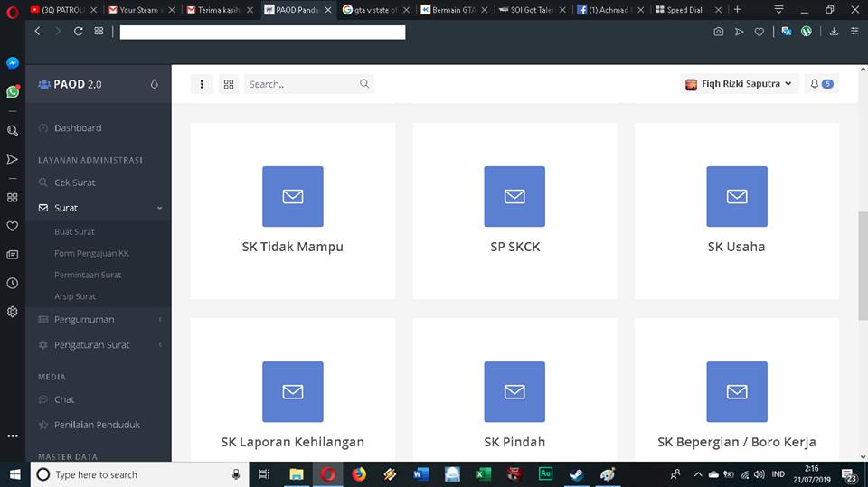Screen dimensions: 868x487
Task: Open the SP SKCK mail icon
Action: [514, 196]
